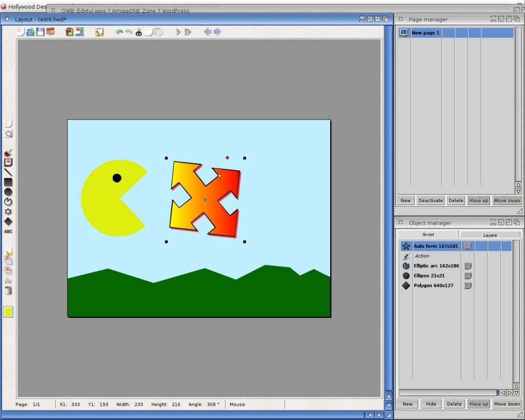525x420 pixels.
Task: Select the magnifier Zoom tool
Action: point(8,134)
